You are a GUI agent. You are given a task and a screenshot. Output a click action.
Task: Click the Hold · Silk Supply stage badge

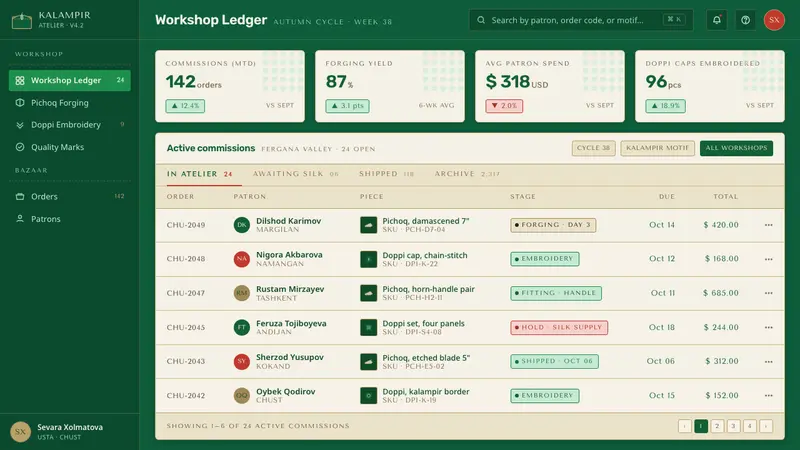click(559, 327)
